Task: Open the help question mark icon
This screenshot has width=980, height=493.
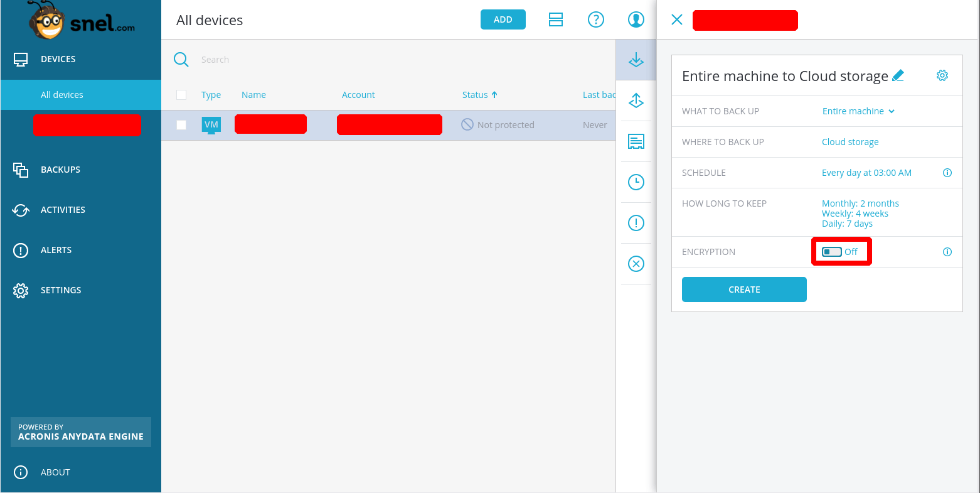Action: click(x=595, y=19)
